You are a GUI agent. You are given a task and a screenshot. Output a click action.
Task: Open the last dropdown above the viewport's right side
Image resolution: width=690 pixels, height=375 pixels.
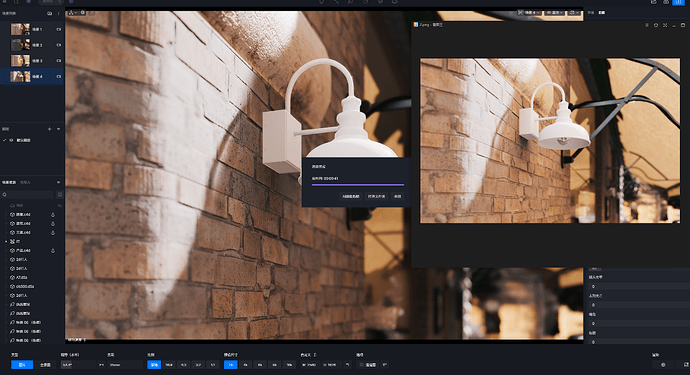[574, 13]
